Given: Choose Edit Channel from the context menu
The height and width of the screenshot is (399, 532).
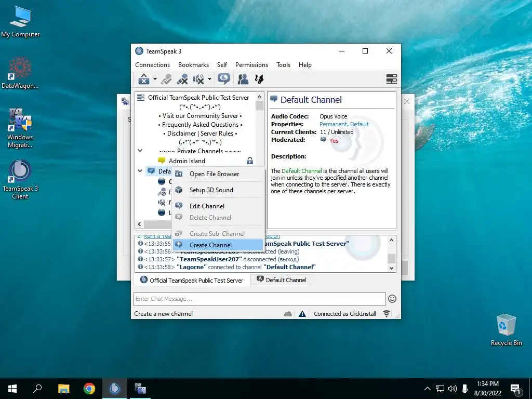Looking at the screenshot, I should pos(218,206).
